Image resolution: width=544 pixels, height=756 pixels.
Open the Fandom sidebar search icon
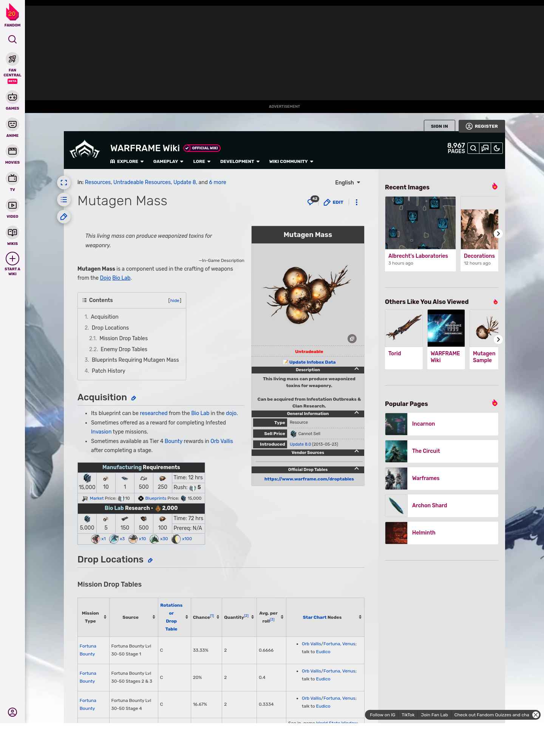click(12, 39)
